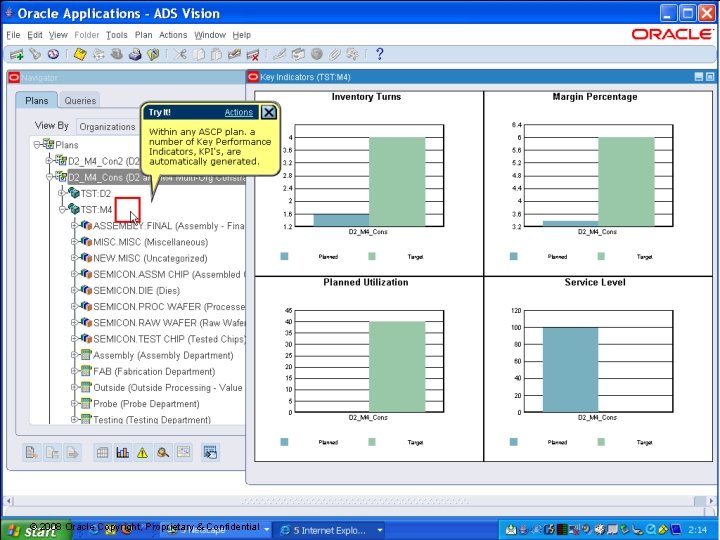Switch to the Plans tab

pyautogui.click(x=36, y=100)
